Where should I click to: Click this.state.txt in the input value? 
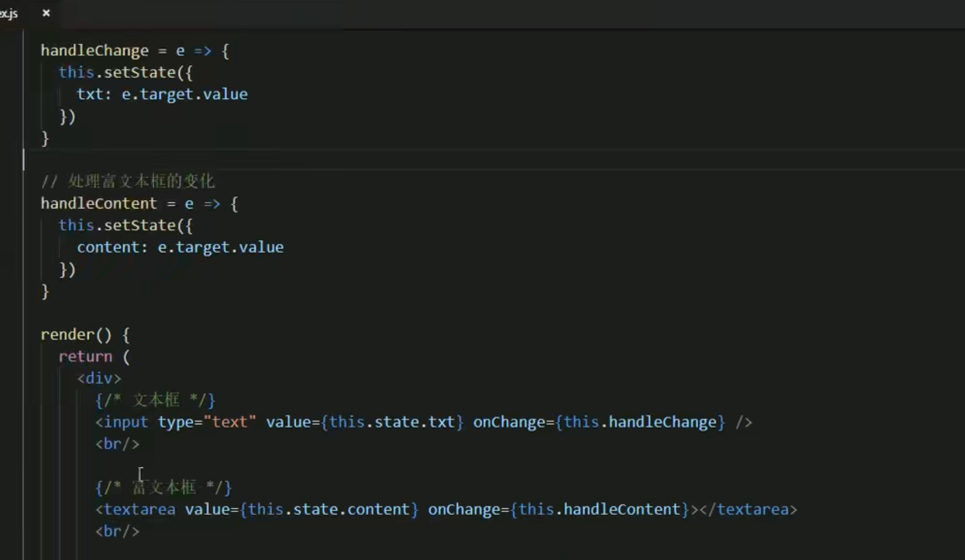click(392, 422)
